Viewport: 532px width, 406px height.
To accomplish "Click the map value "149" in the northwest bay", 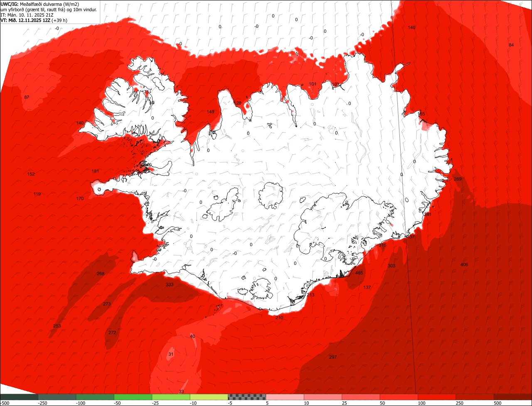I will (x=211, y=112).
